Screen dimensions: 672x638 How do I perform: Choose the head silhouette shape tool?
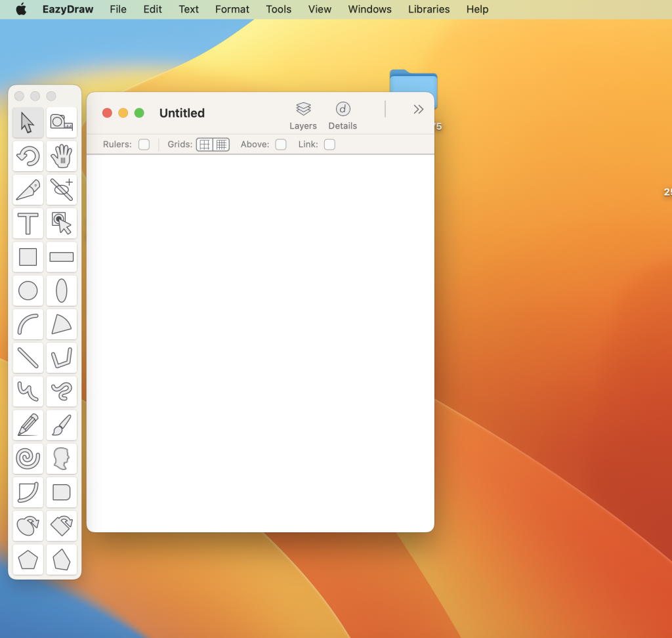[x=62, y=459]
